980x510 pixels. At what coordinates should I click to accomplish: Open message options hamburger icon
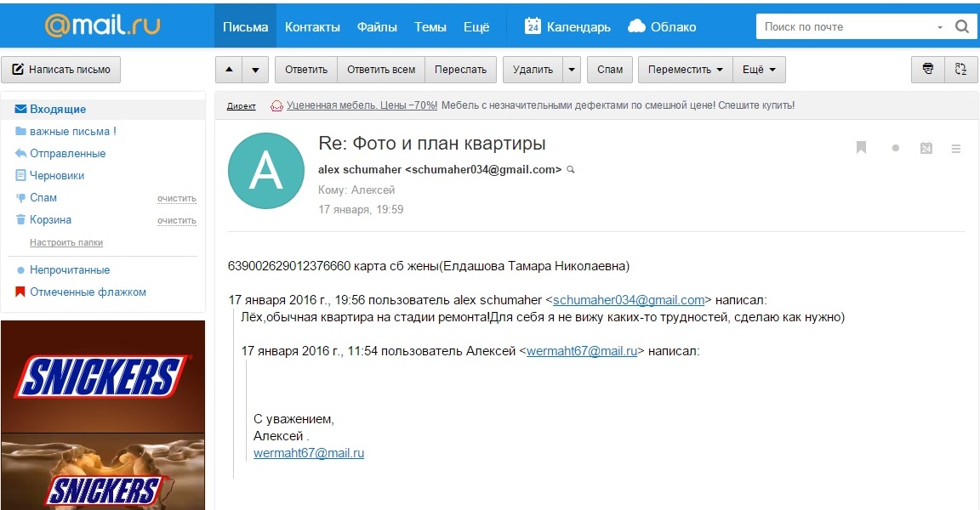click(x=955, y=149)
